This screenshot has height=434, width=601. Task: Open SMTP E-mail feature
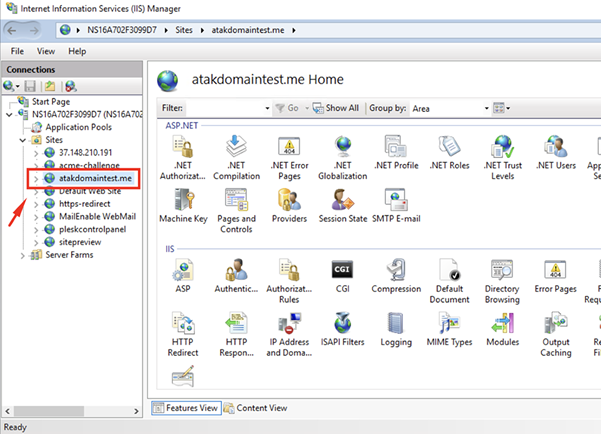(396, 206)
